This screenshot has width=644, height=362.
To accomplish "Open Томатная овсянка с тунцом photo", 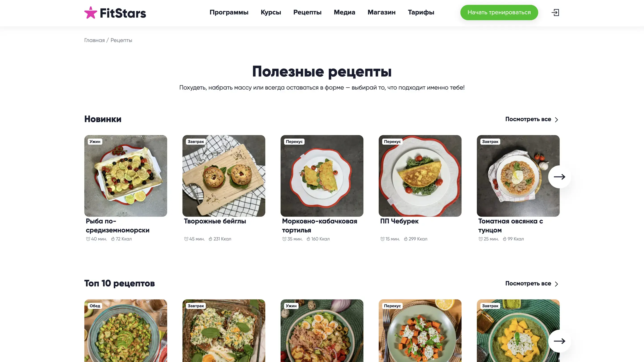I will tap(518, 176).
